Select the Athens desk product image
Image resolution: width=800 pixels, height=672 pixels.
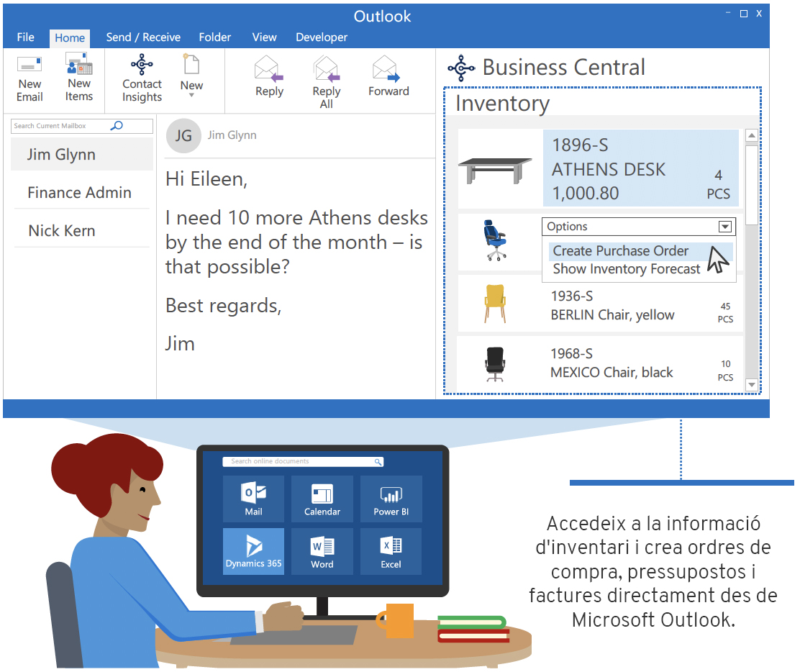click(495, 171)
